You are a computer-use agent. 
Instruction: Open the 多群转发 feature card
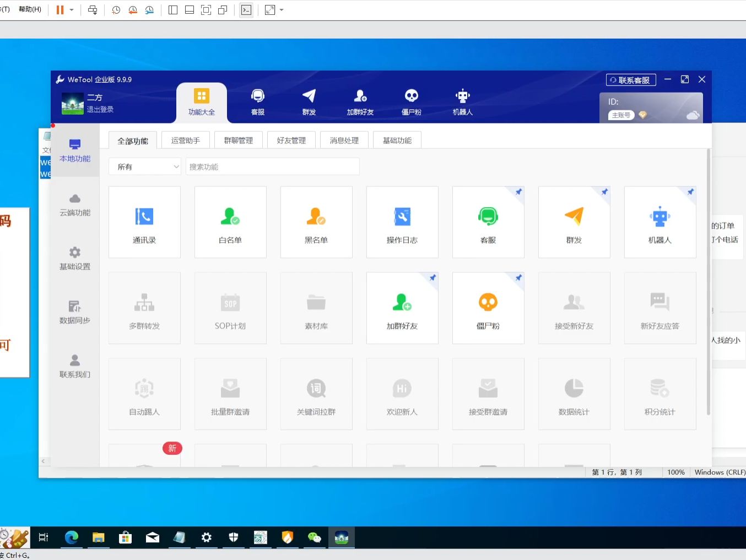144,308
